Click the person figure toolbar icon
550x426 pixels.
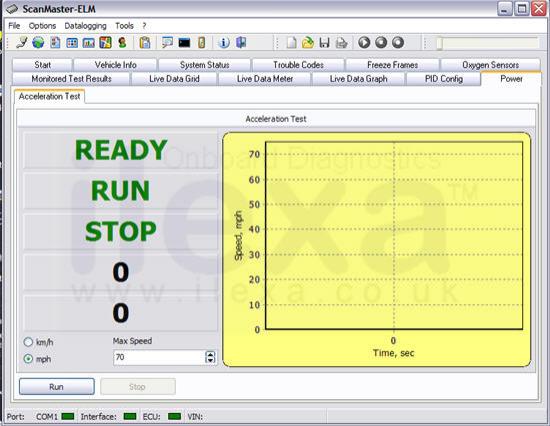point(122,43)
